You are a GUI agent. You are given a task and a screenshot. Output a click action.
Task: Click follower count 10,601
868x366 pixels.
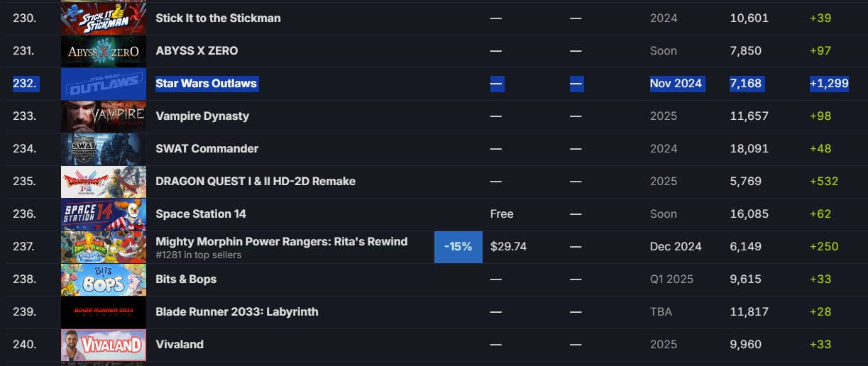click(x=749, y=18)
